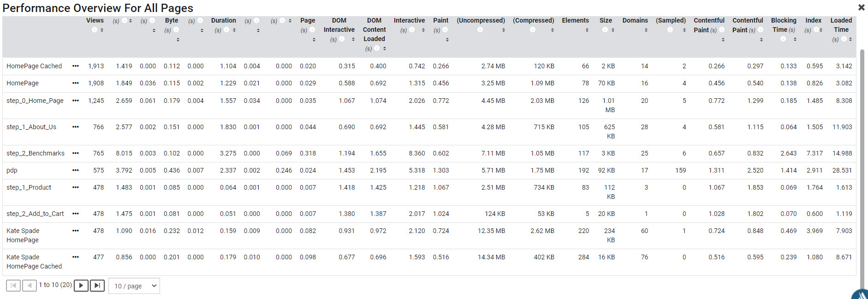This screenshot has height=299, width=868.
Task: Open the three-dot menu for step_0_Home_Page
Action: (76, 101)
